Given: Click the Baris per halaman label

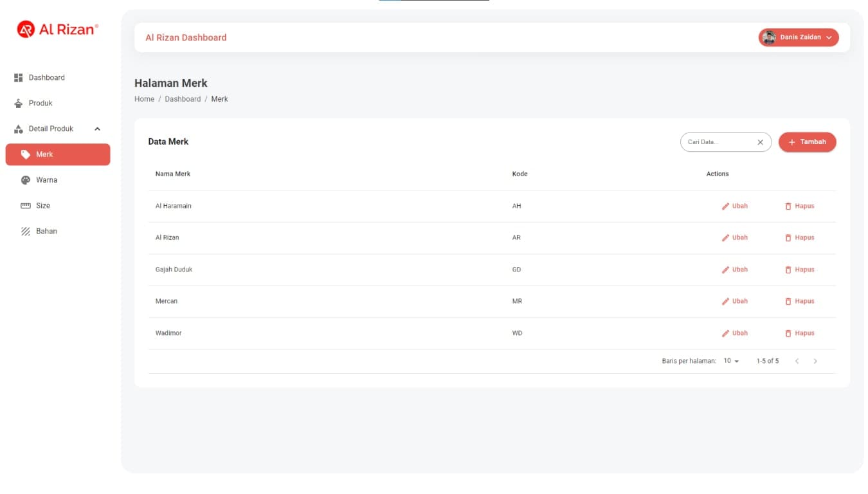Looking at the screenshot, I should tap(689, 361).
